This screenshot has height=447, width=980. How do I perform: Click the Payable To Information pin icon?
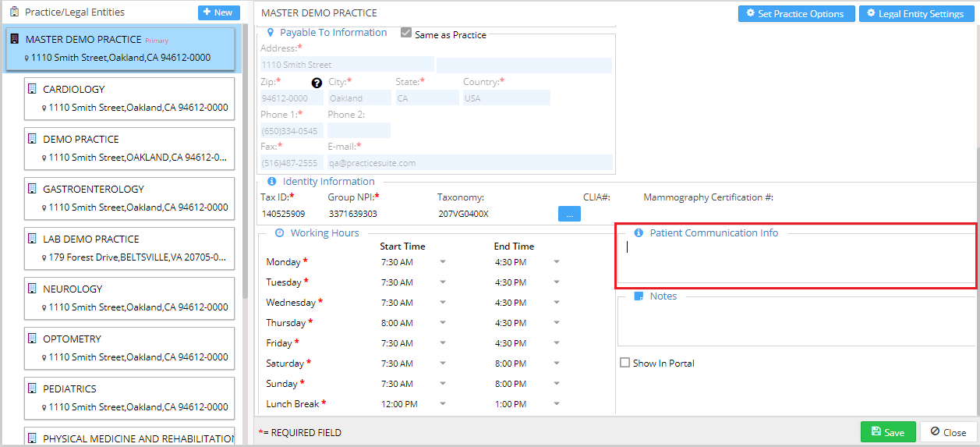point(271,33)
